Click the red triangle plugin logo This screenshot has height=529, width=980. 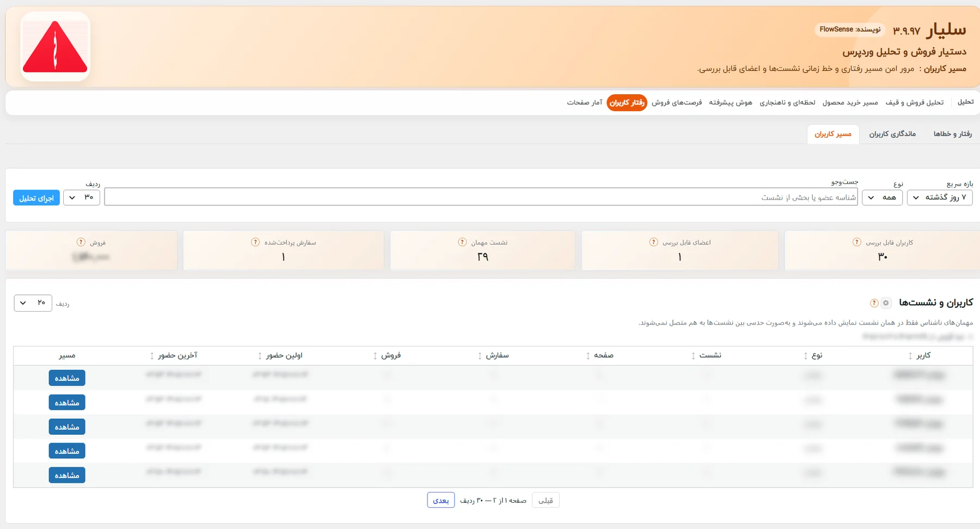[x=55, y=47]
